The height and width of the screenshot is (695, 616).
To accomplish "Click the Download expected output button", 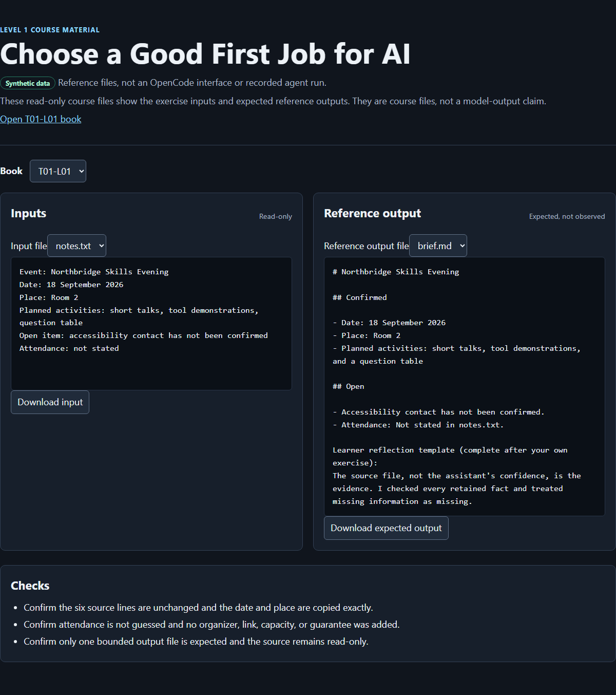I will [386, 528].
